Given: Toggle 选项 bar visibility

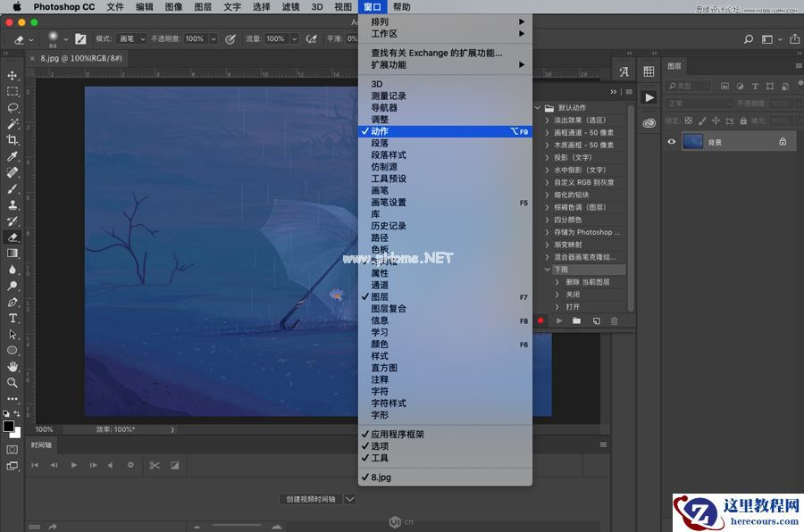Looking at the screenshot, I should (x=445, y=446).
